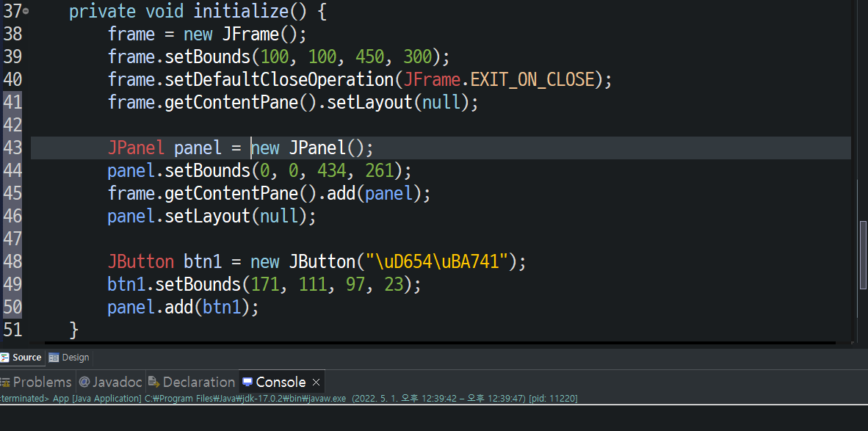Image resolution: width=868 pixels, height=431 pixels.
Task: Switch to the Source tab
Action: tap(21, 358)
